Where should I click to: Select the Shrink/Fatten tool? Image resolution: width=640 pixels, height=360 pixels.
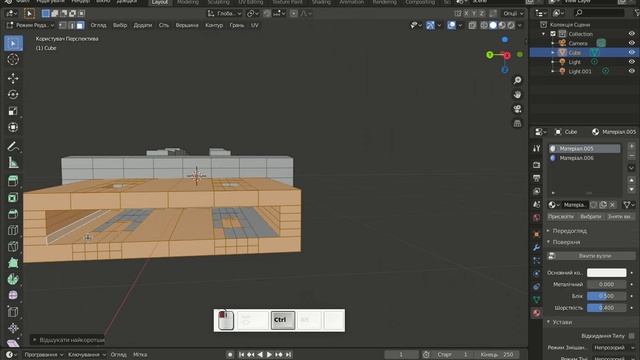coord(13,328)
